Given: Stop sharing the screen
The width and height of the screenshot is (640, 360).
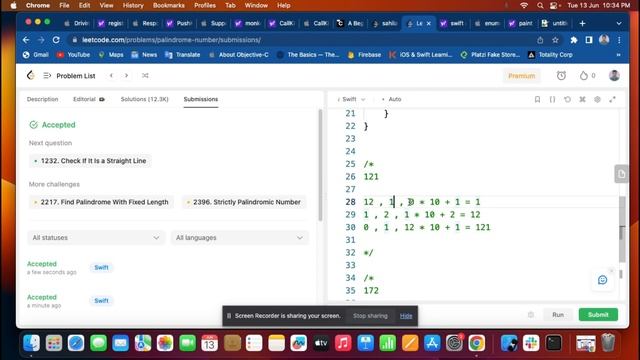Looking at the screenshot, I should [x=370, y=316].
